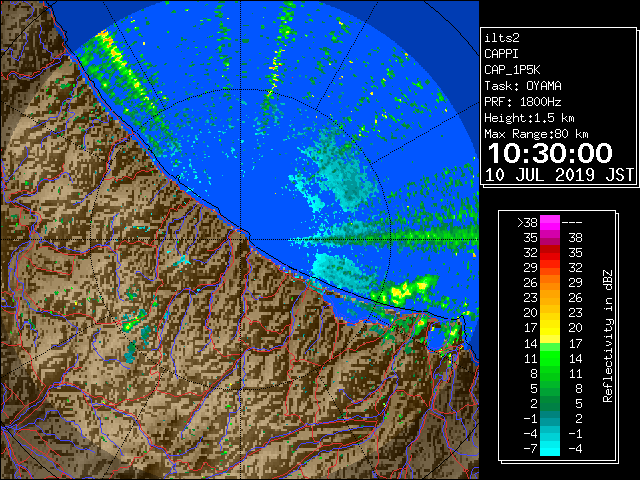Click the 'Max Range:80 km' text
The width and height of the screenshot is (640, 480).
pyautogui.click(x=536, y=134)
